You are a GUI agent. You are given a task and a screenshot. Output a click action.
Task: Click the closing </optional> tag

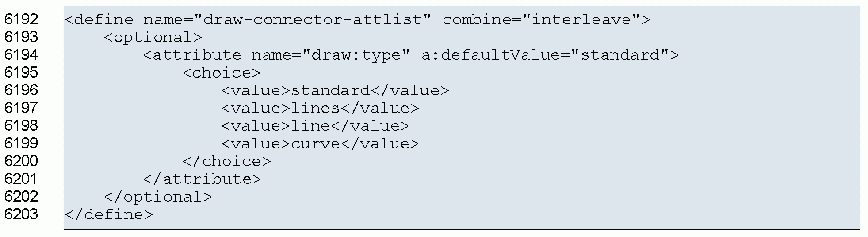point(157,197)
